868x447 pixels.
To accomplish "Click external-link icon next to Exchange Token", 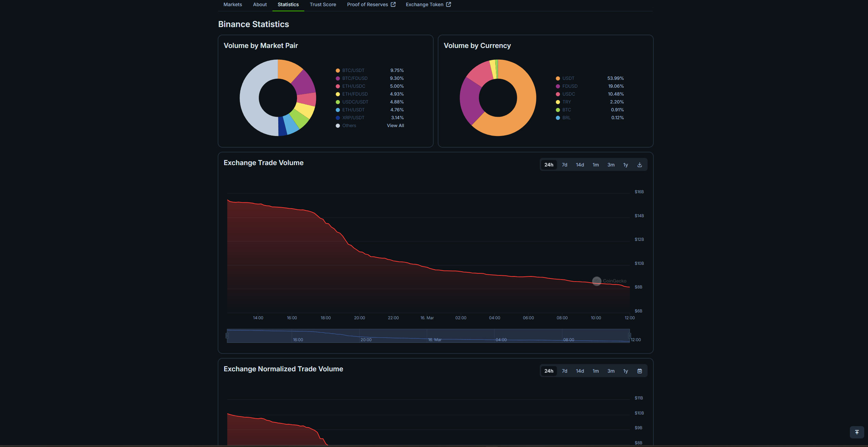I will click(448, 4).
